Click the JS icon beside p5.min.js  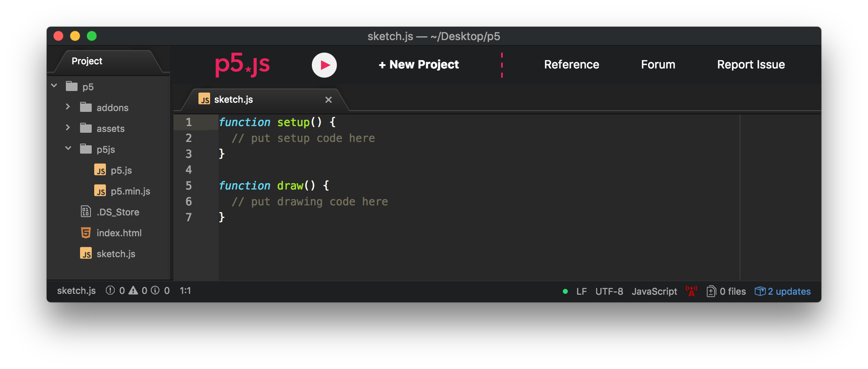click(x=100, y=191)
